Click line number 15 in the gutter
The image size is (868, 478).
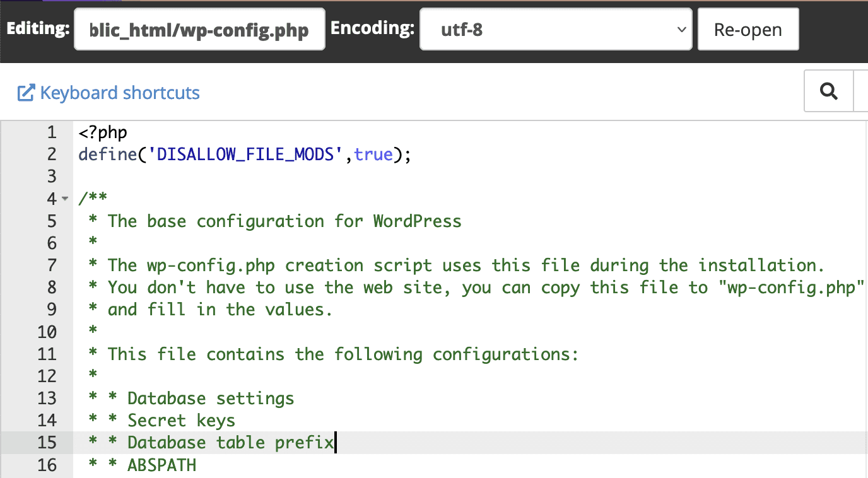[47, 442]
